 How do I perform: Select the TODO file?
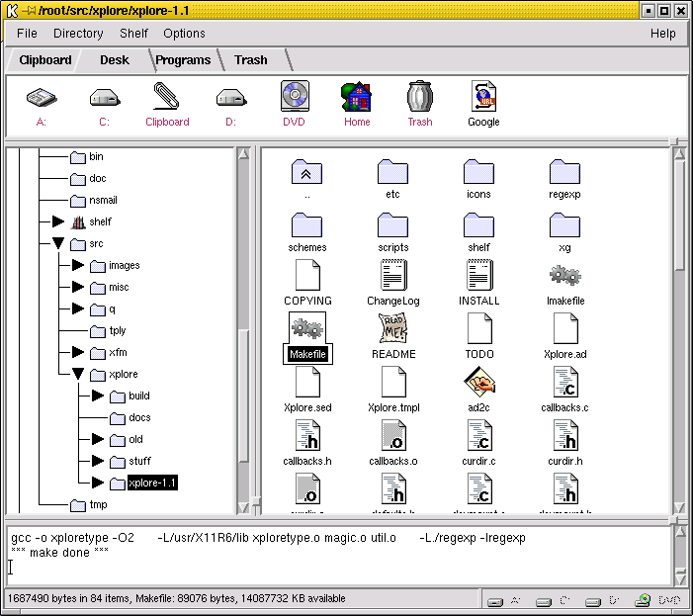(479, 328)
